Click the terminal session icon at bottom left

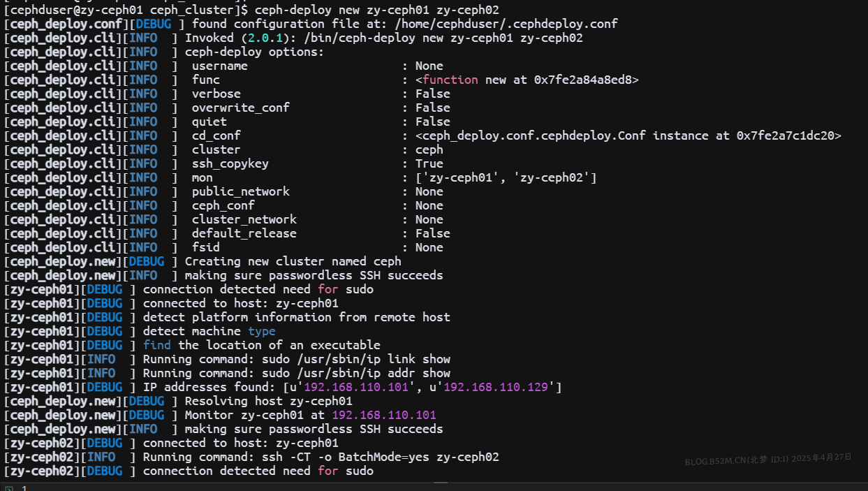(8, 488)
